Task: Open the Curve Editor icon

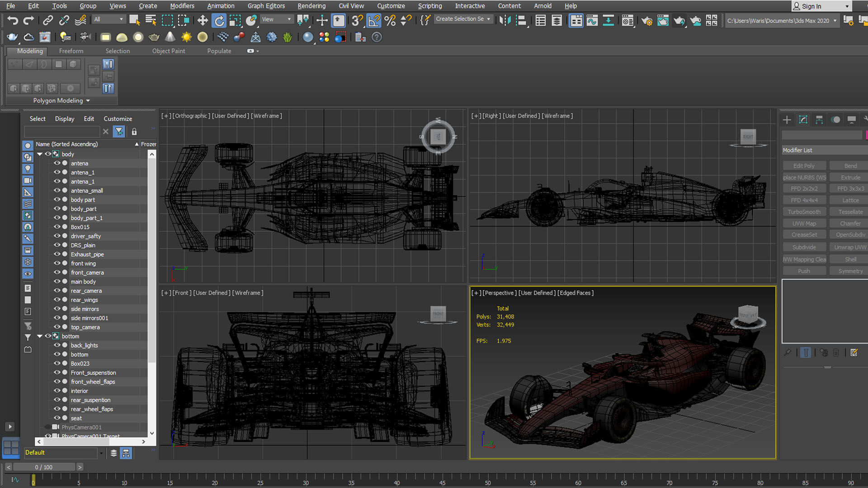Action: [x=592, y=20]
